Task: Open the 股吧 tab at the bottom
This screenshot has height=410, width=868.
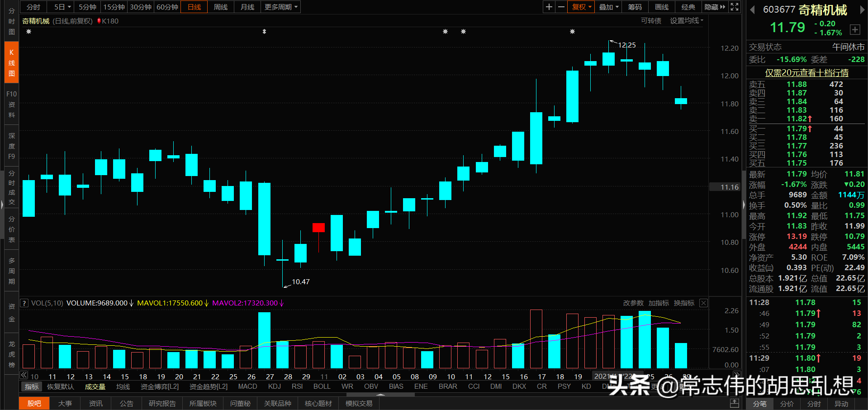Action: click(34, 403)
